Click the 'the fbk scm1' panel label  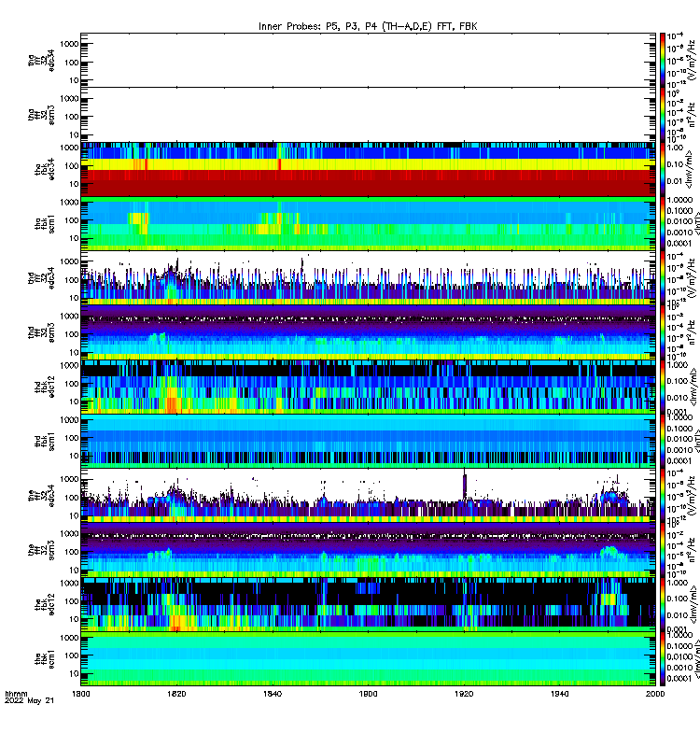(x=45, y=659)
